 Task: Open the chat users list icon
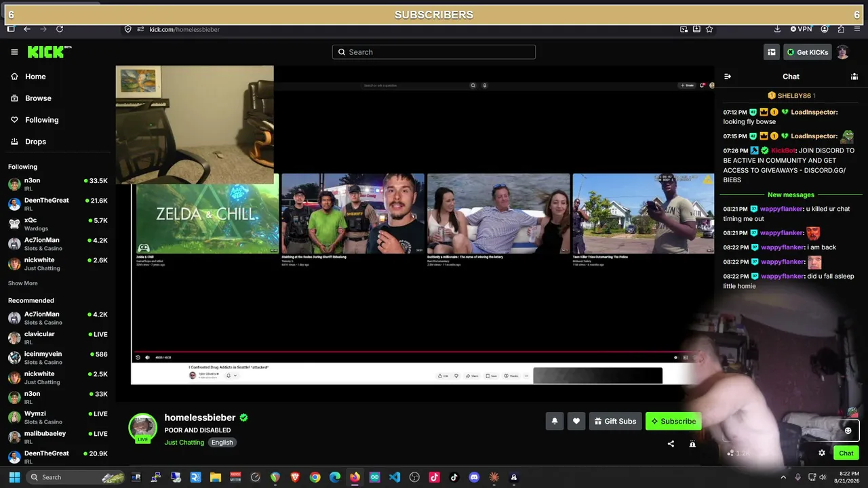(854, 77)
